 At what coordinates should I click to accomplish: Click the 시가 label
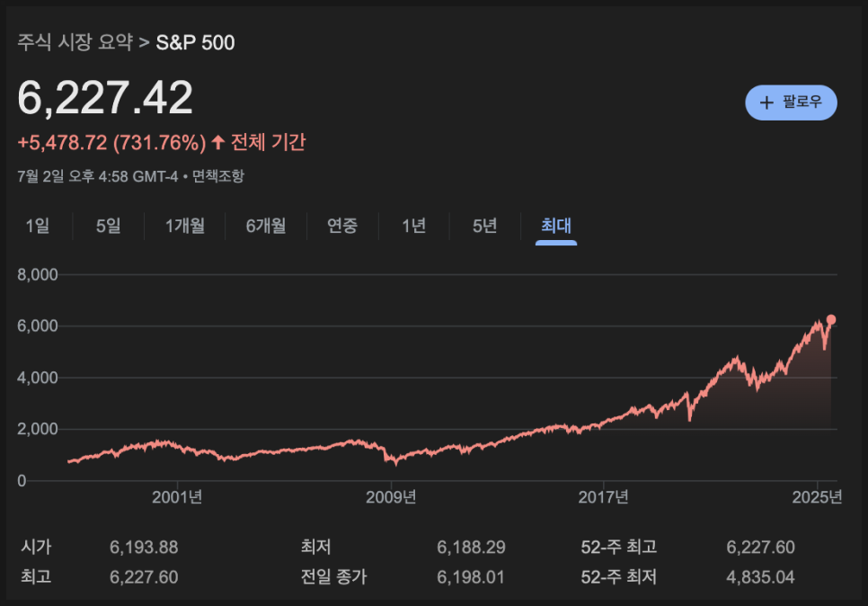[36, 548]
